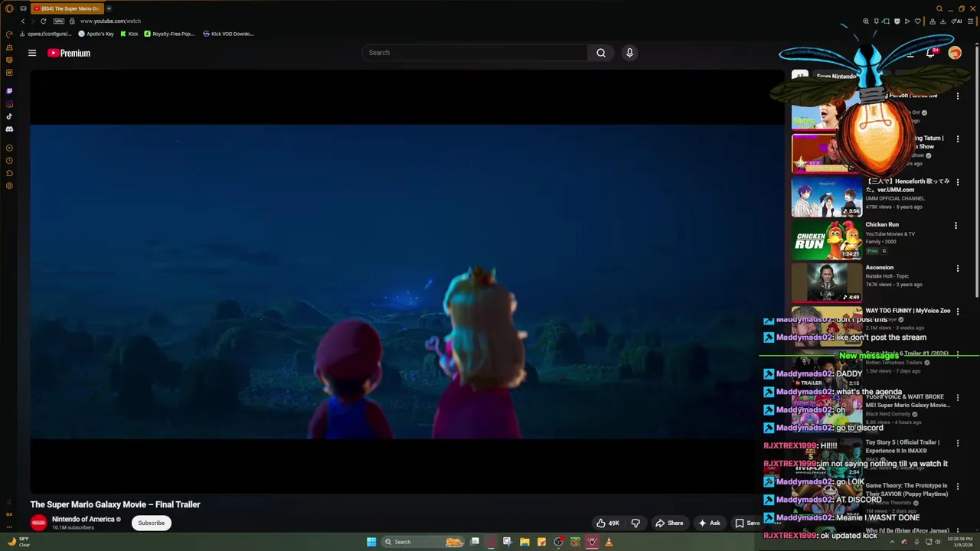Image resolution: width=980 pixels, height=551 pixels.
Task: Click the video player to pause
Action: 407,282
